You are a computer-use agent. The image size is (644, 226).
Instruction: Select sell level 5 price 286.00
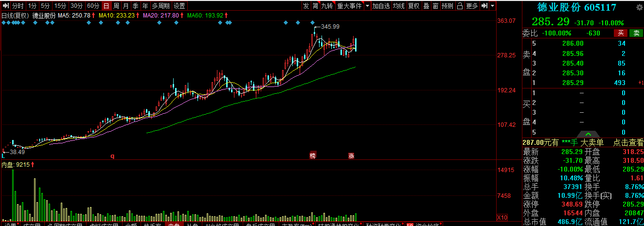[x=572, y=43]
